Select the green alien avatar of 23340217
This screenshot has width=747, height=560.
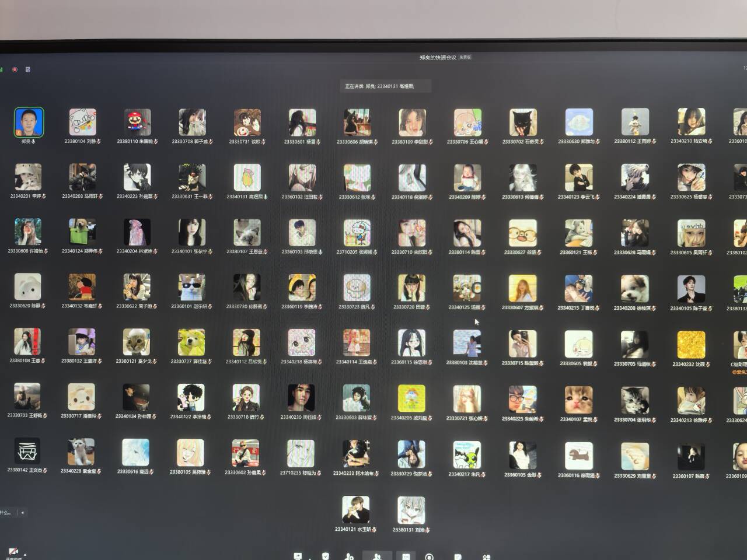click(467, 455)
